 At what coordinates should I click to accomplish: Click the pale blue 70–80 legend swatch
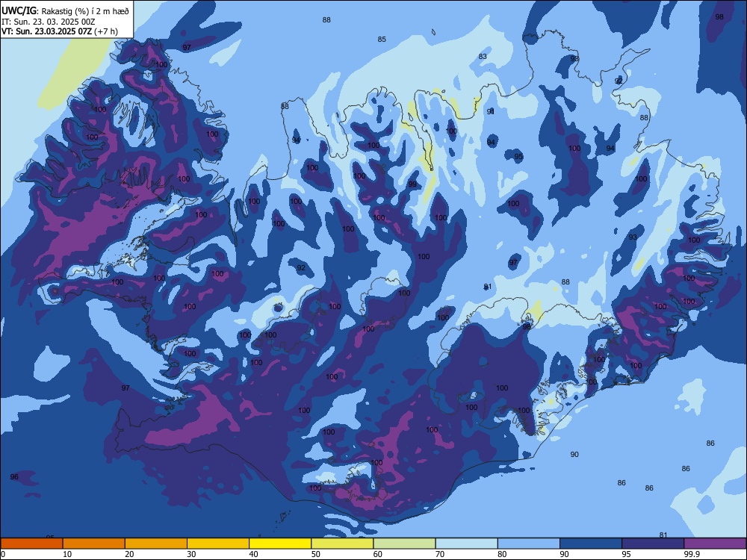click(466, 544)
